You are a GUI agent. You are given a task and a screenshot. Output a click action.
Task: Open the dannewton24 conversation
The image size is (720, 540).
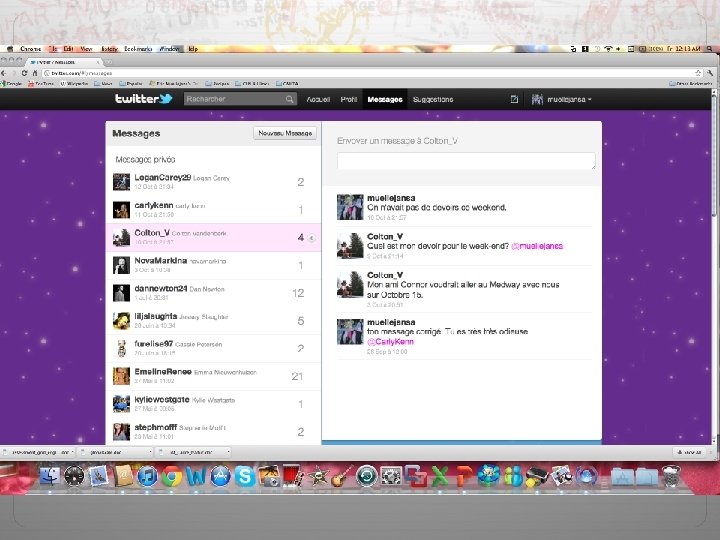(213, 293)
